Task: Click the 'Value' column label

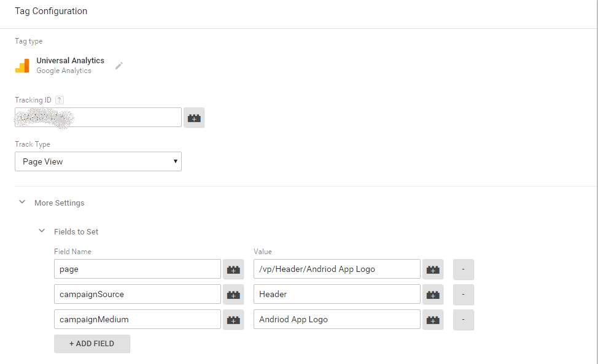Action: coord(262,252)
